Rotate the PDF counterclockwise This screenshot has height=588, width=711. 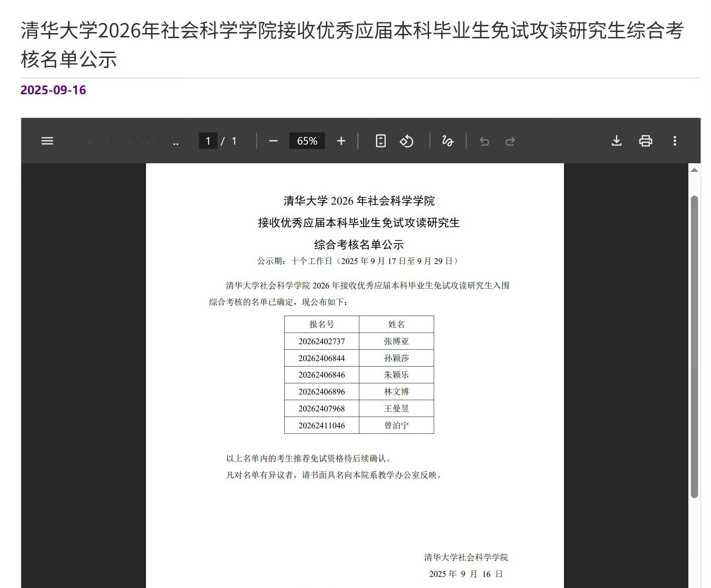pos(407,141)
